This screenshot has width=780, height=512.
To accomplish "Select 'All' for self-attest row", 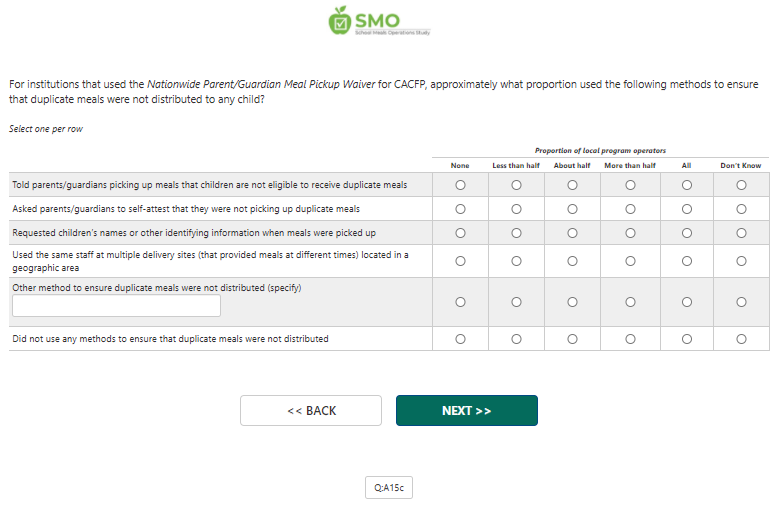I will coord(686,209).
